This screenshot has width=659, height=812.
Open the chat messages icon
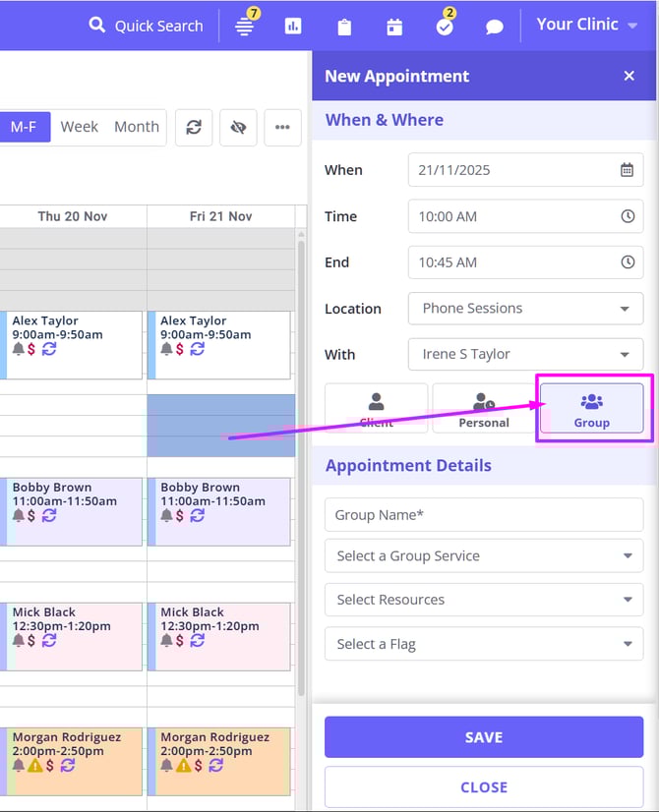[495, 27]
